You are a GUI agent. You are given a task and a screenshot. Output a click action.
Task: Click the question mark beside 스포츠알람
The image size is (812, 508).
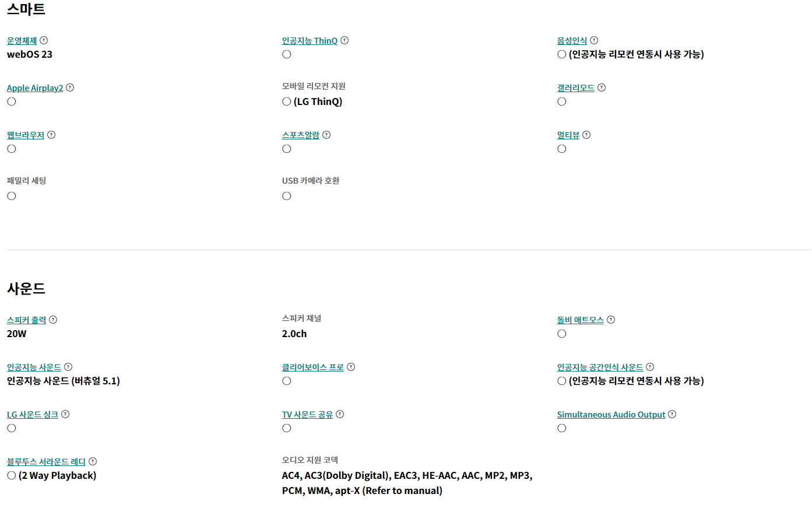click(326, 135)
